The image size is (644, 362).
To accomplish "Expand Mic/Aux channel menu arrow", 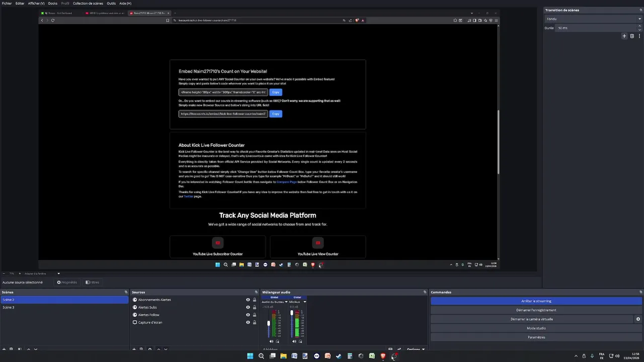I will click(x=304, y=302).
